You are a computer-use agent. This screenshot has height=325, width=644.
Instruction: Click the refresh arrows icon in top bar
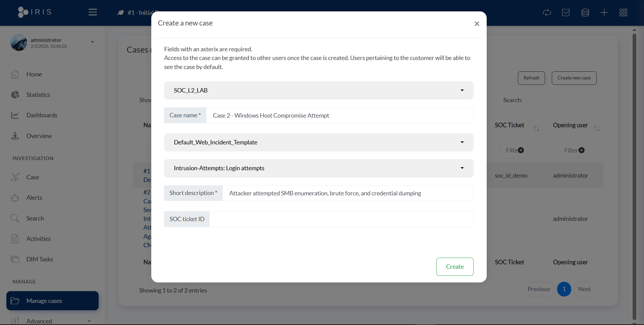(547, 13)
